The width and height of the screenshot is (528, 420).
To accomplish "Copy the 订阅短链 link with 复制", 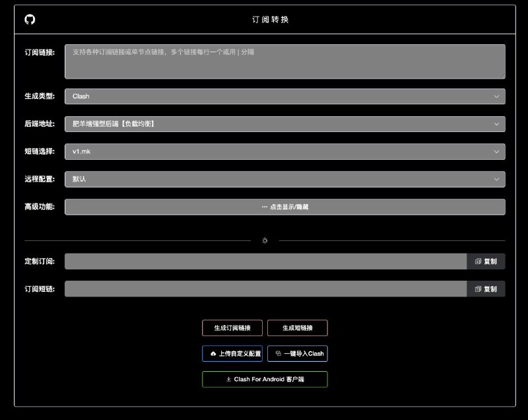I will click(486, 289).
